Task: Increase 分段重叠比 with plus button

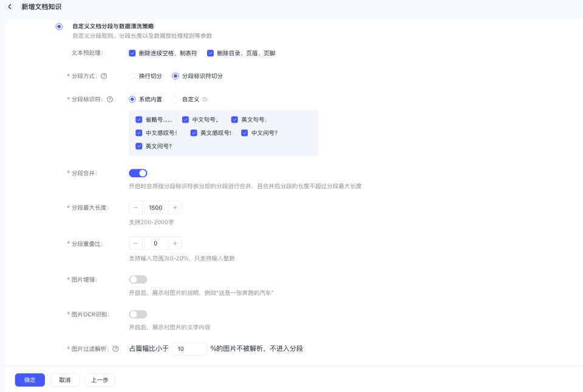Action: tap(175, 243)
